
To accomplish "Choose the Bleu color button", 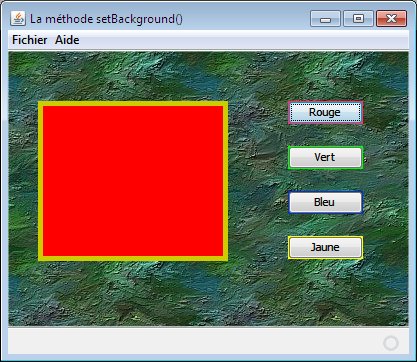I will (x=325, y=202).
